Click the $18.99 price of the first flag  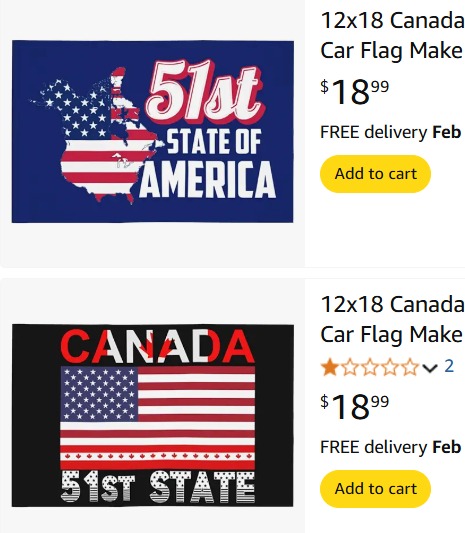[355, 91]
